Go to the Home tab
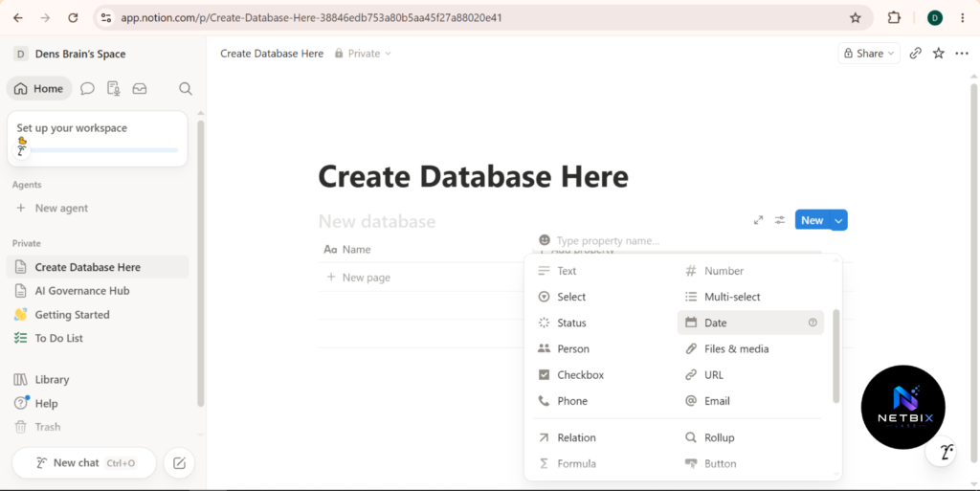980x491 pixels. (38, 89)
